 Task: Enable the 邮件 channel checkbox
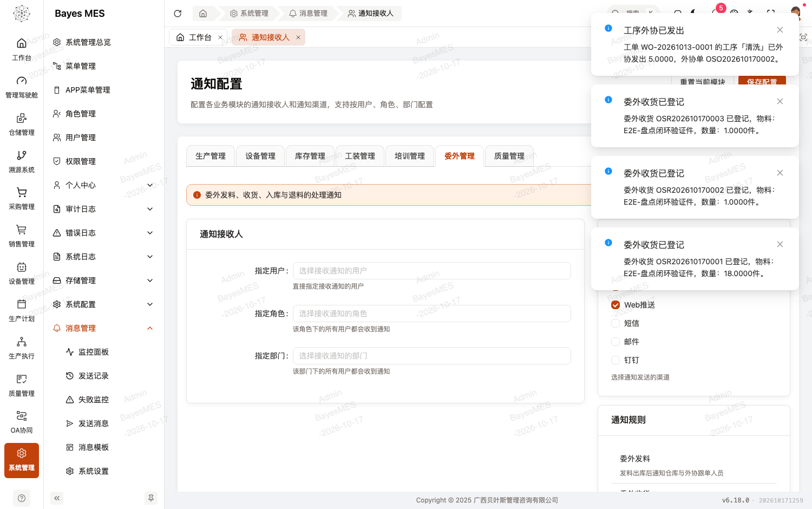click(615, 342)
